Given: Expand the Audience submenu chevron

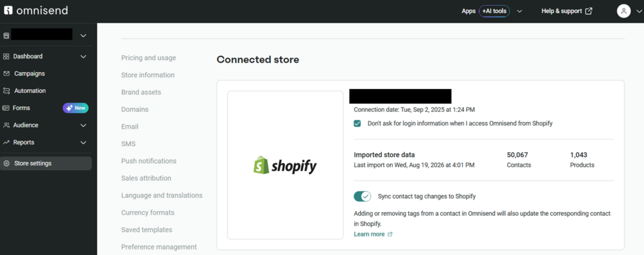Looking at the screenshot, I should coord(84,126).
